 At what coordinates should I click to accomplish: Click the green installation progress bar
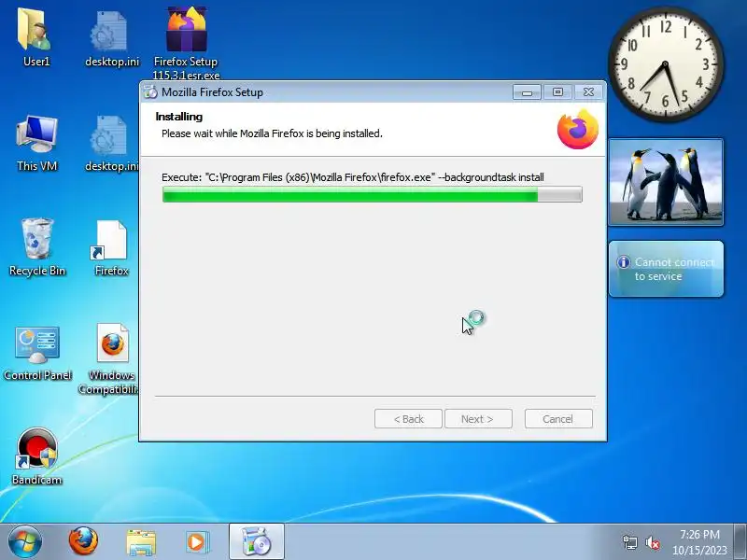click(x=372, y=194)
